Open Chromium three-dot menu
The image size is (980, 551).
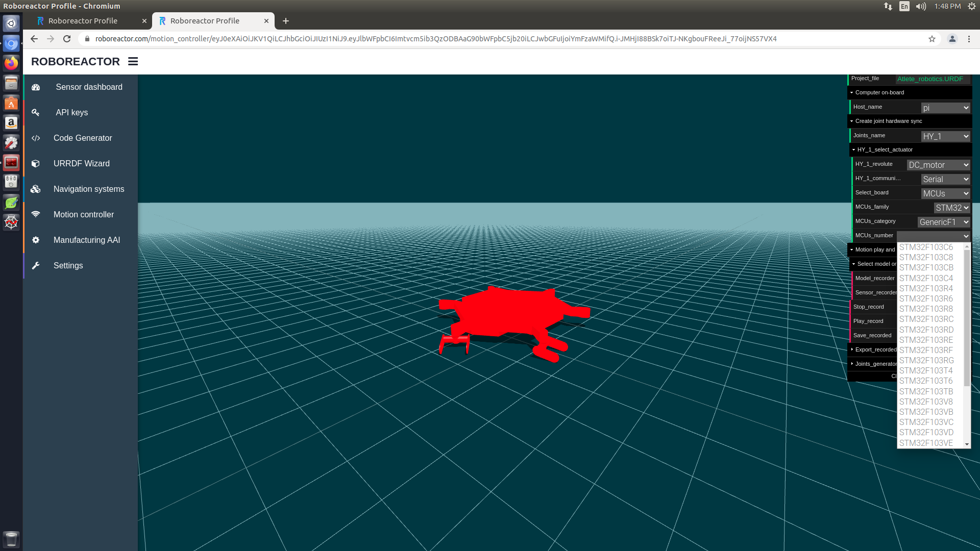969,39
